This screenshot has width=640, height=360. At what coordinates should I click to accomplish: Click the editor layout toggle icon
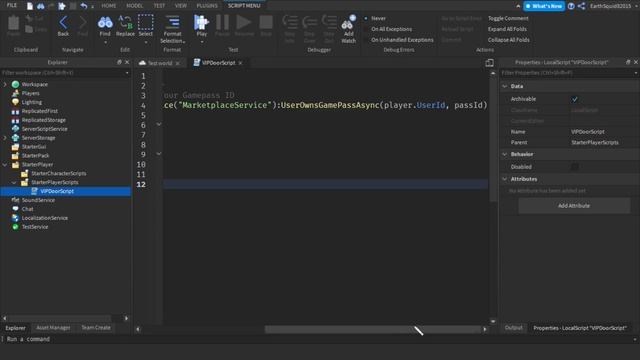pos(489,63)
